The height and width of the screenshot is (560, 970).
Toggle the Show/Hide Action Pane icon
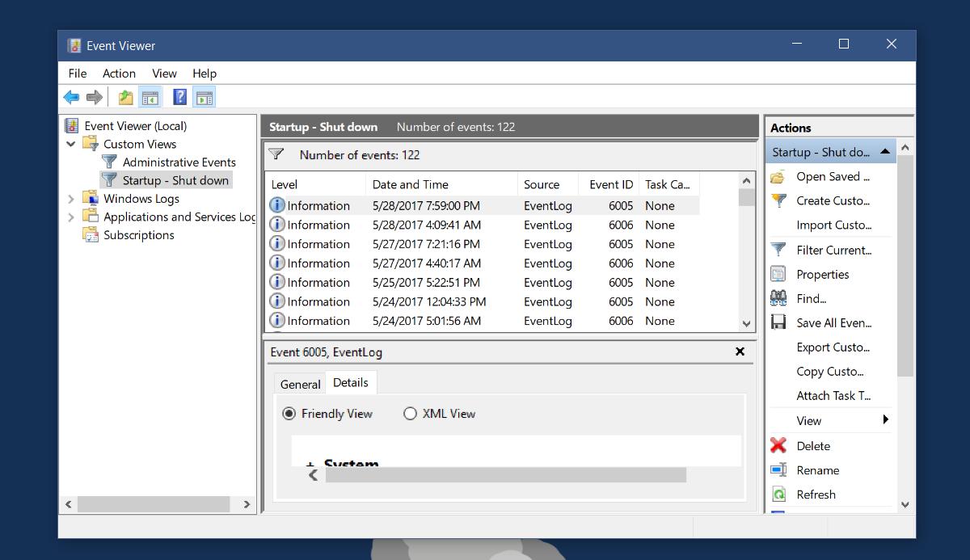(x=205, y=96)
